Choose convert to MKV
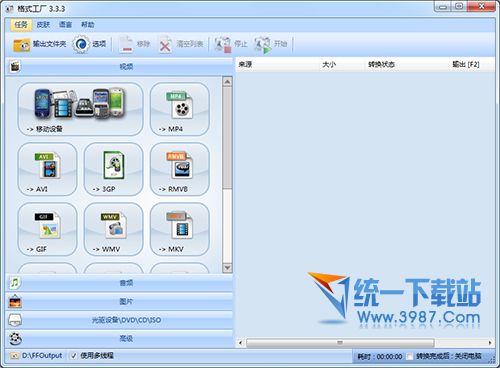The image size is (500, 368). pos(180,229)
